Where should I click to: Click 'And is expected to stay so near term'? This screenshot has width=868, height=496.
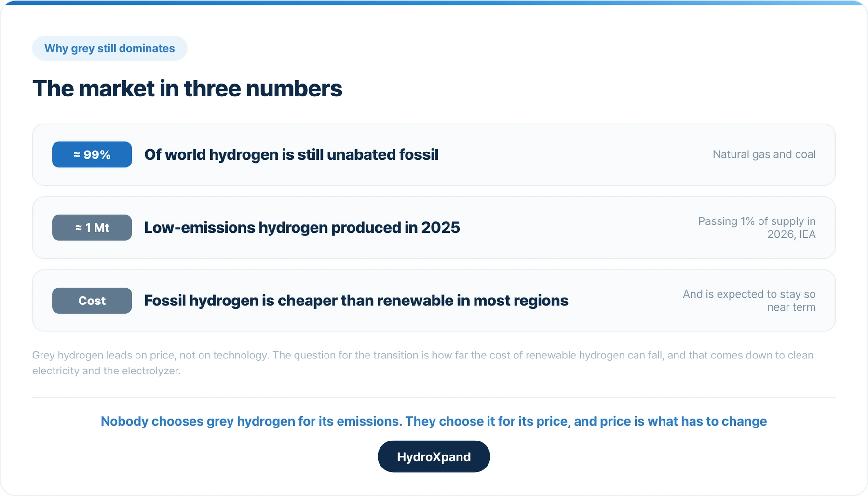(x=749, y=301)
